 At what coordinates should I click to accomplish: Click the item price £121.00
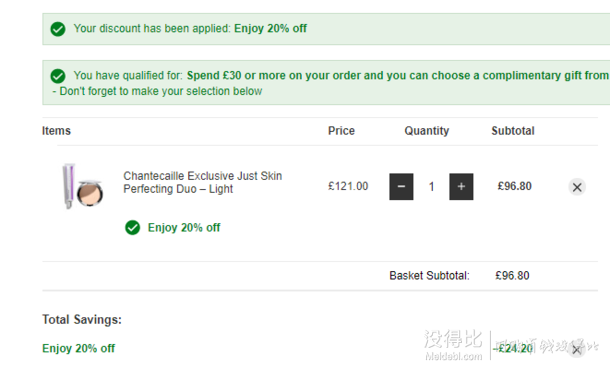point(348,186)
